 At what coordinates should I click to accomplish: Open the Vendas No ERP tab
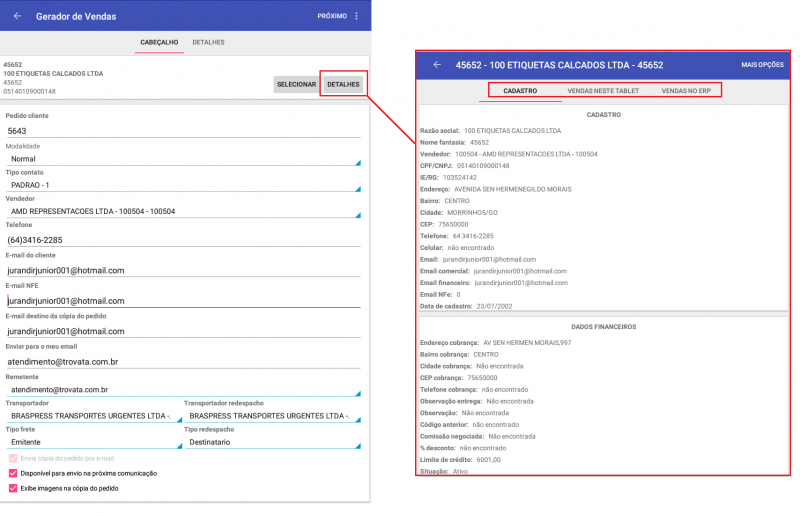(x=685, y=91)
